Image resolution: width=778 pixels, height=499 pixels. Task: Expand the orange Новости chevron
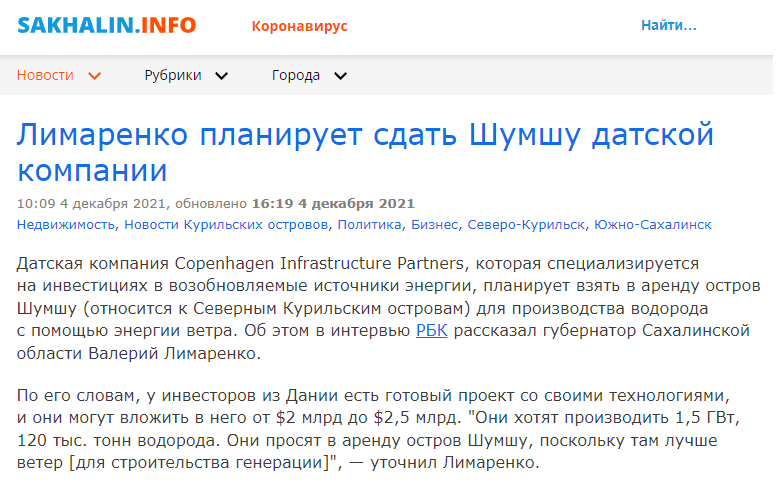pos(94,76)
